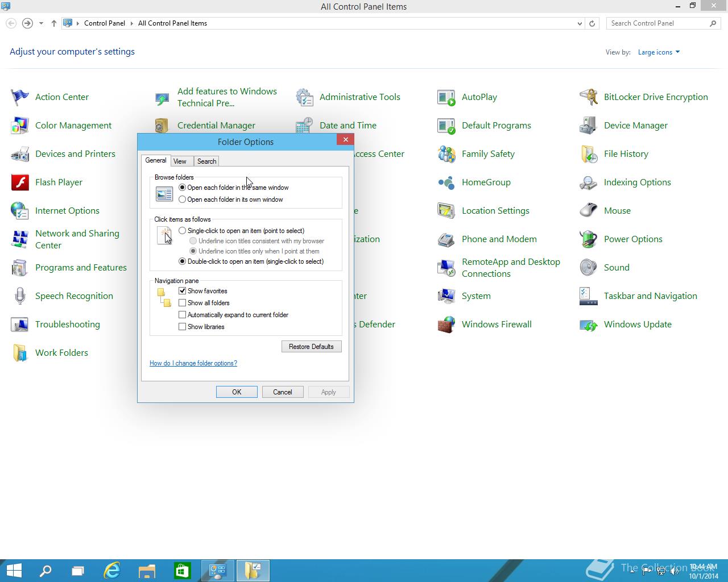Check Automatically expand to current folder
The image size is (728, 582).
(182, 315)
